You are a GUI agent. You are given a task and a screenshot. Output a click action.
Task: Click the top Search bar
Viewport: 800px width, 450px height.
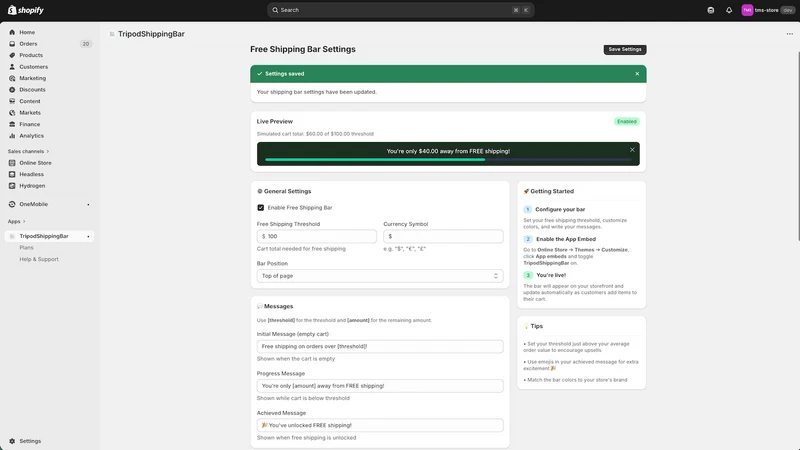pyautogui.click(x=401, y=10)
